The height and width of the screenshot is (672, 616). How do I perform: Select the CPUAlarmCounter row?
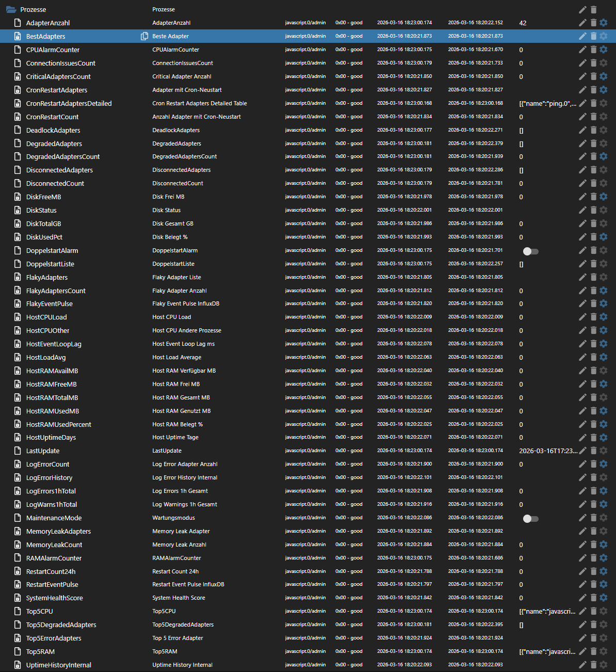[x=308, y=50]
